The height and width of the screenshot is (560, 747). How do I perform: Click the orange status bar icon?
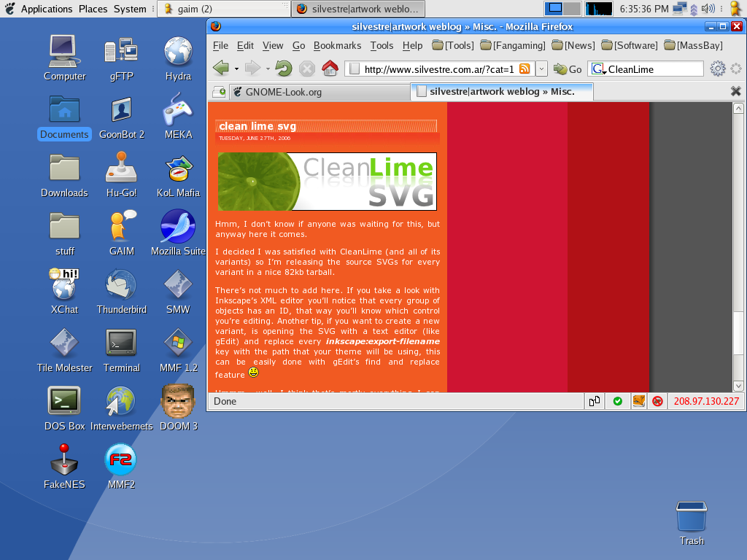point(638,401)
